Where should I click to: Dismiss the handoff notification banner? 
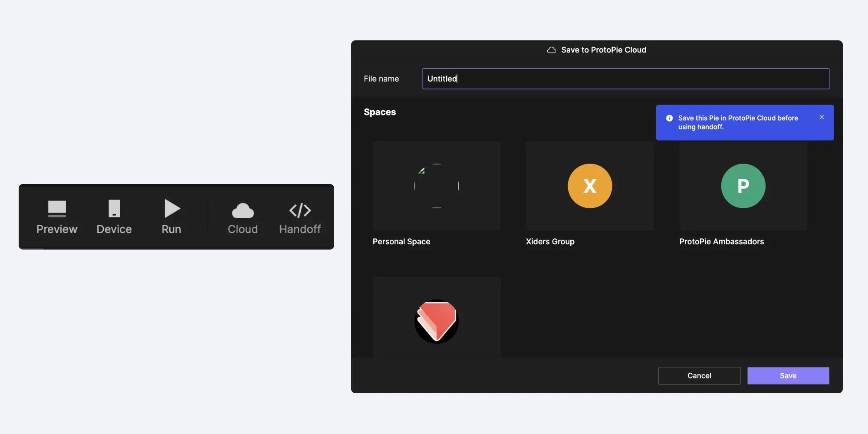822,117
